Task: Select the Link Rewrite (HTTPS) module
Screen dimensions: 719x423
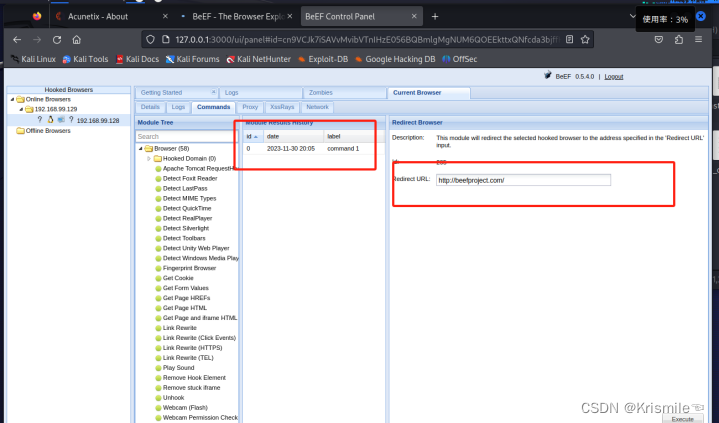Action: pyautogui.click(x=193, y=348)
